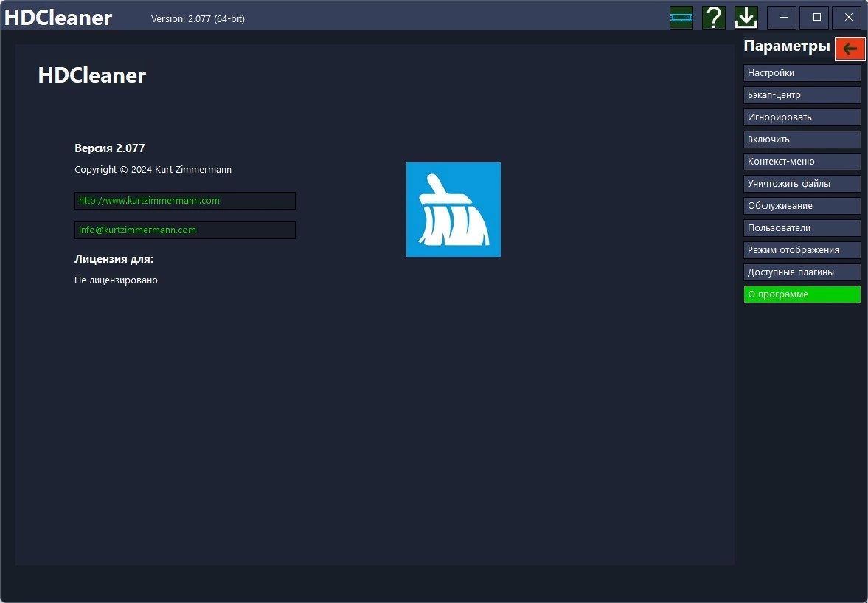Click the info@kurtzimmermann.com email link
Screen dimensions: 868x603
[185, 230]
